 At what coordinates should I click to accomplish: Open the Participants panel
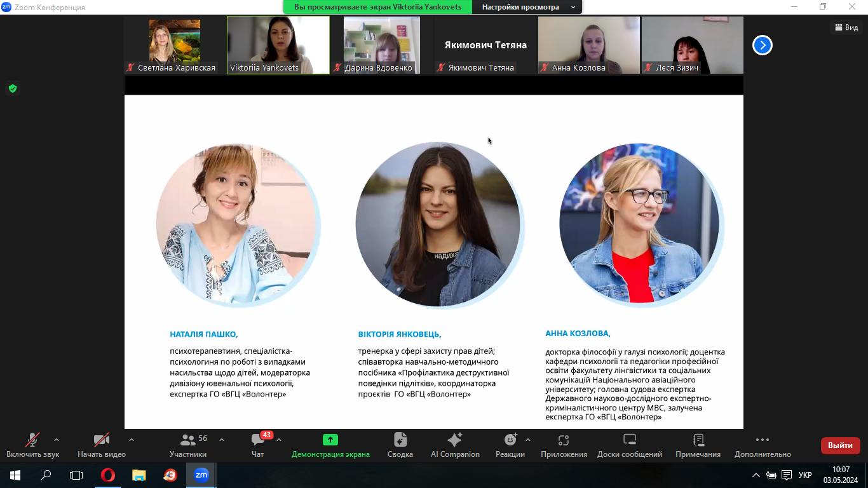[188, 445]
